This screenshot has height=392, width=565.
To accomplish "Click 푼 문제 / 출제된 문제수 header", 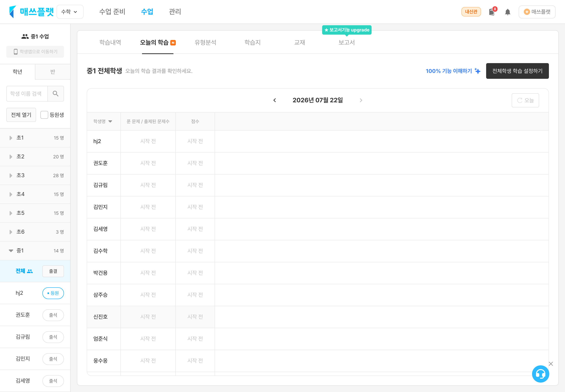I will [x=148, y=121].
